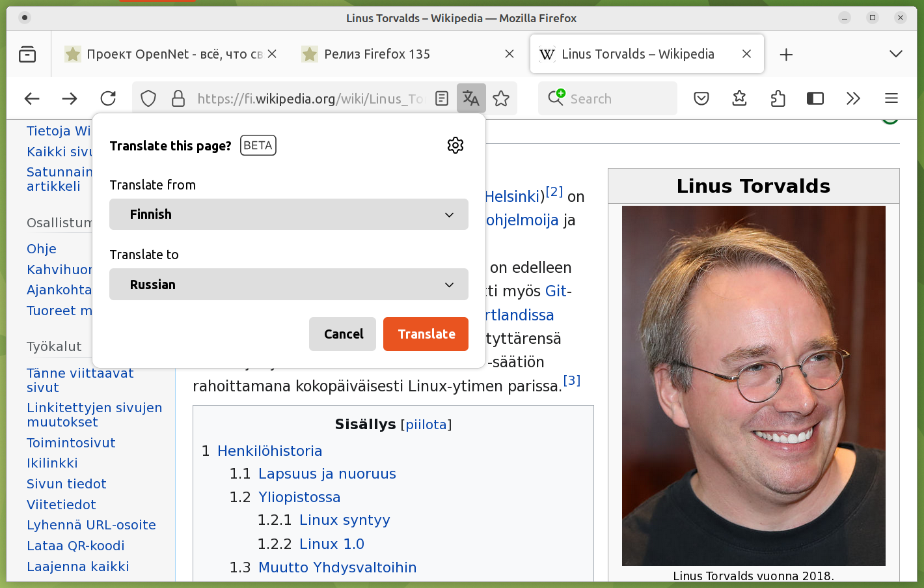The image size is (924, 588).
Task: Open Toimintosivut sidebar link
Action: click(x=71, y=443)
